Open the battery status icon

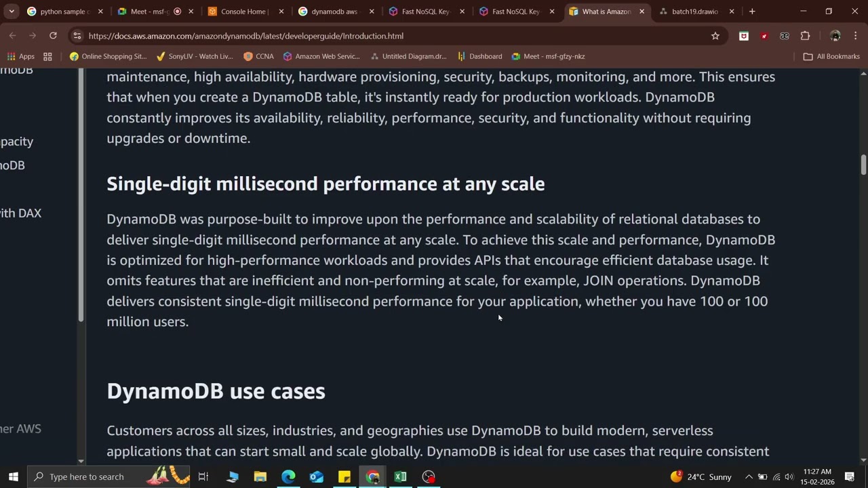pyautogui.click(x=762, y=476)
